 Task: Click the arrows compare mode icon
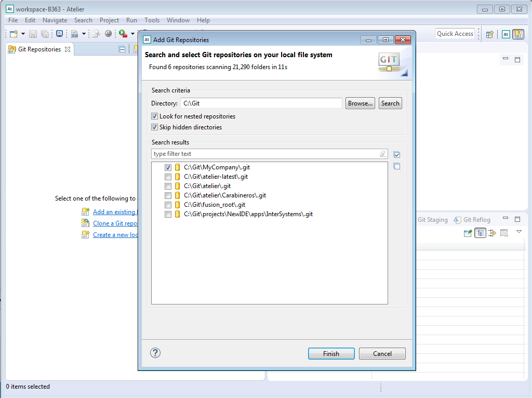tap(492, 233)
